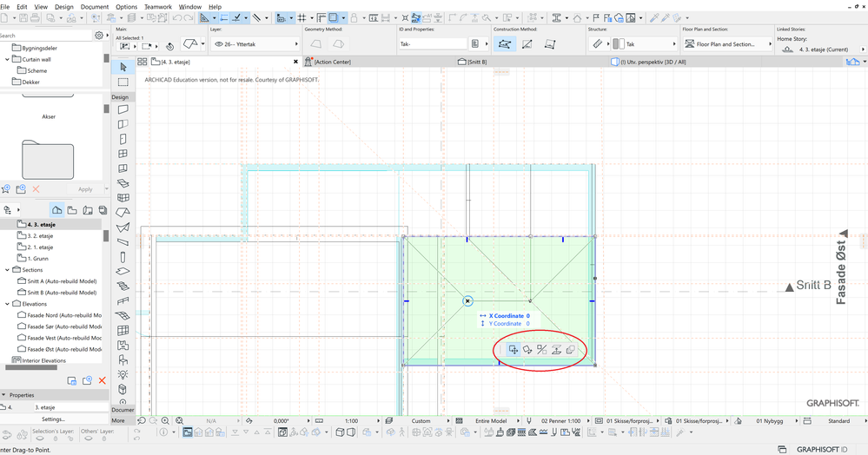Toggle the grid snap icon
The image size is (868, 455).
click(x=302, y=17)
